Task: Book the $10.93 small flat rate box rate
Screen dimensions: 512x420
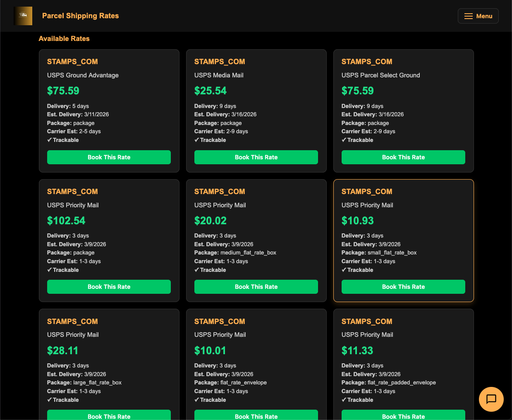Action: 403,287
